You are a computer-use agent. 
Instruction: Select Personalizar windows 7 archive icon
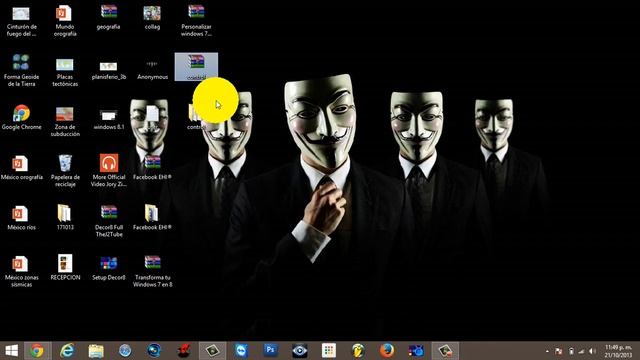196,21
